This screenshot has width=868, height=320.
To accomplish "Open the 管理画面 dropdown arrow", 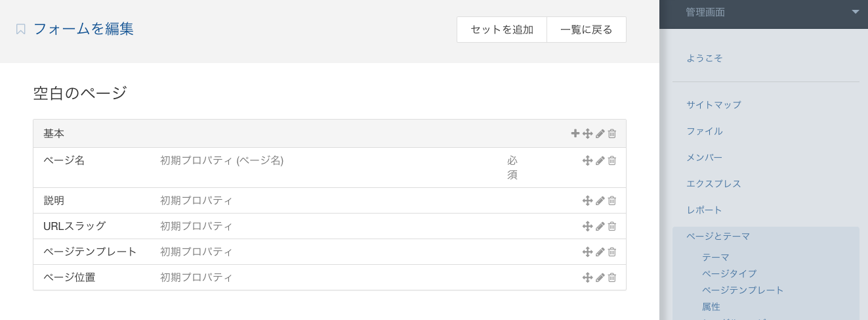I will click(x=856, y=12).
